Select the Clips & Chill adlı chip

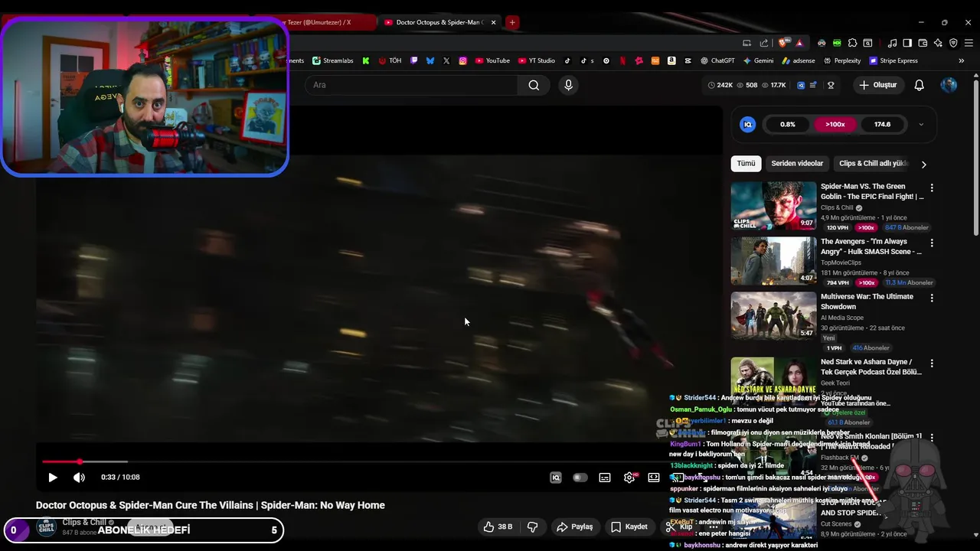[x=872, y=164]
